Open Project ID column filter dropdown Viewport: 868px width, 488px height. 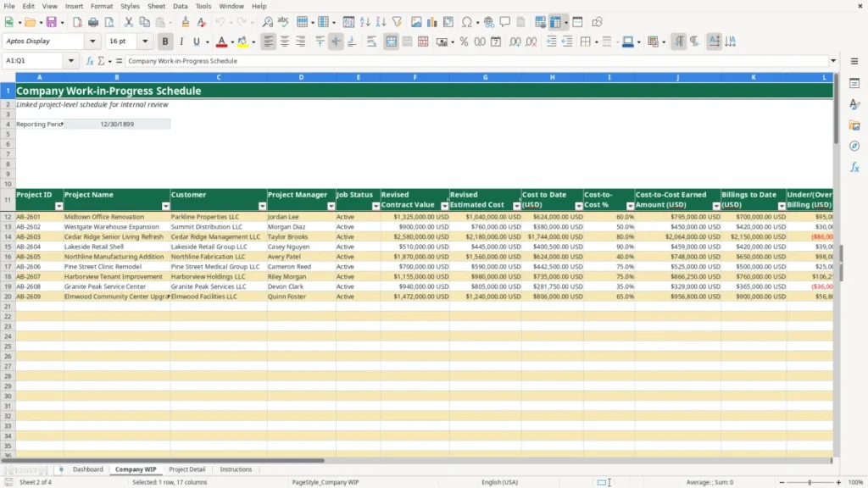[x=58, y=207]
